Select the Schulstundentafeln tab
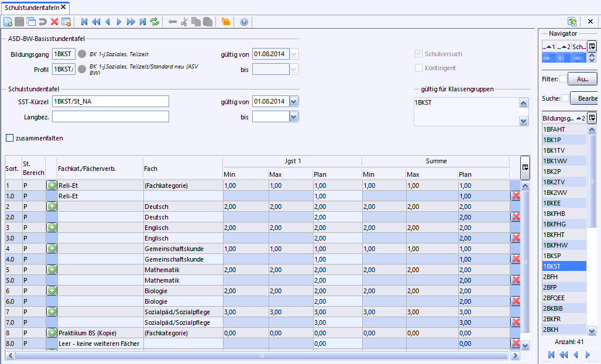Screen dimensions: 601x364 (32, 7)
